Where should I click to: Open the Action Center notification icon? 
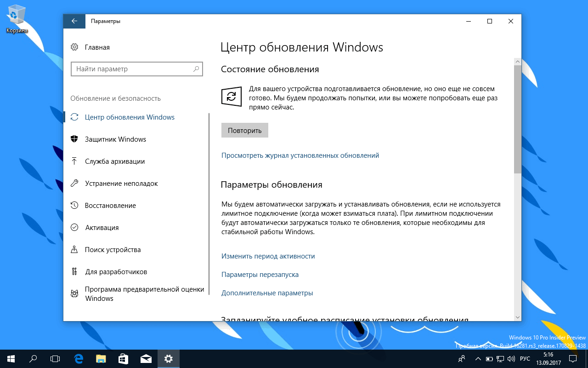point(573,358)
